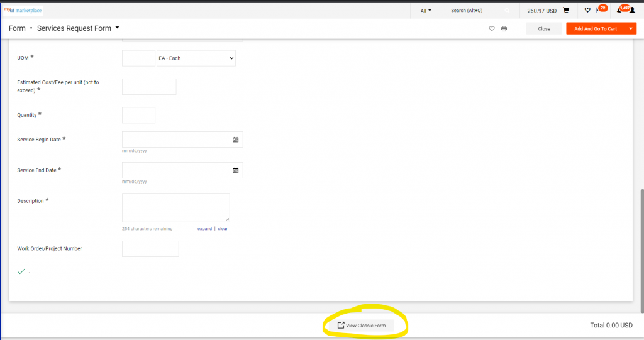Click the myUF marketplace logo
This screenshot has height=340, width=644.
22,10
